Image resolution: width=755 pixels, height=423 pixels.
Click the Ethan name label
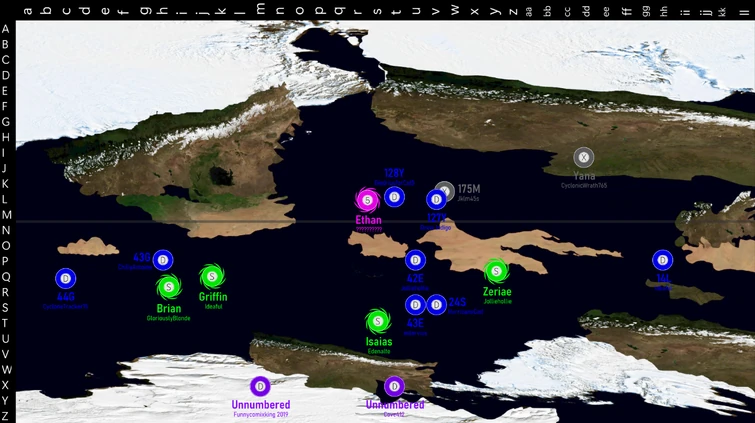coord(368,220)
